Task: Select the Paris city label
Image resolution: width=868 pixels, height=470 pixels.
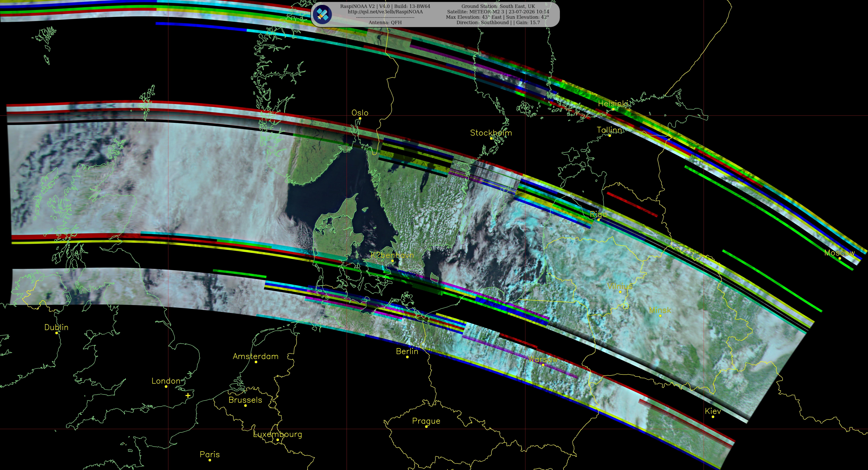Action: click(x=210, y=455)
